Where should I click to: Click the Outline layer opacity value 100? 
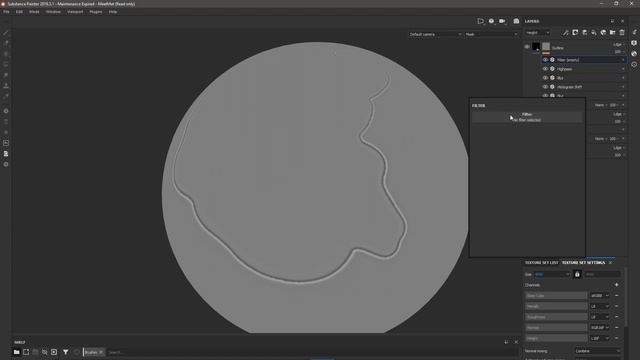click(618, 52)
